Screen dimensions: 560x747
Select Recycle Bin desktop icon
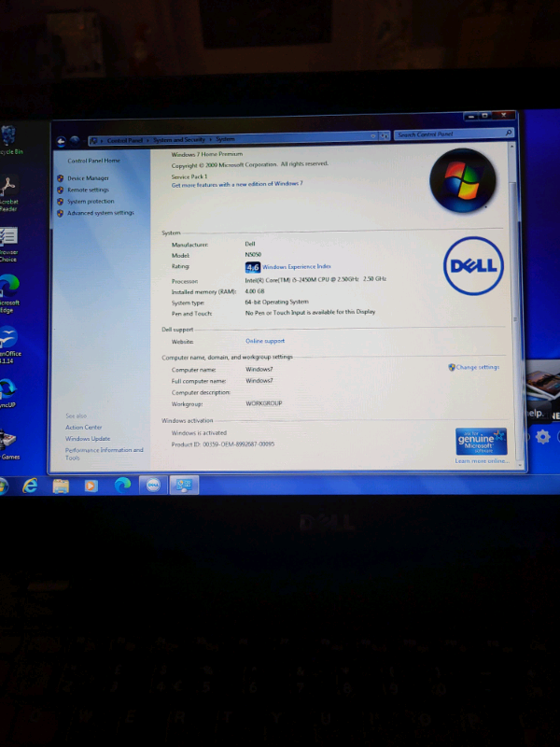8,140
